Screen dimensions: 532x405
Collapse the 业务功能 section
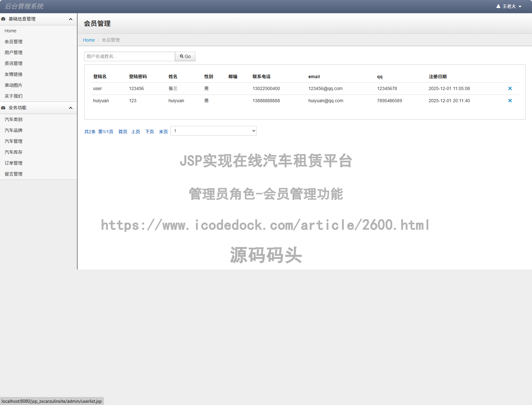point(70,108)
